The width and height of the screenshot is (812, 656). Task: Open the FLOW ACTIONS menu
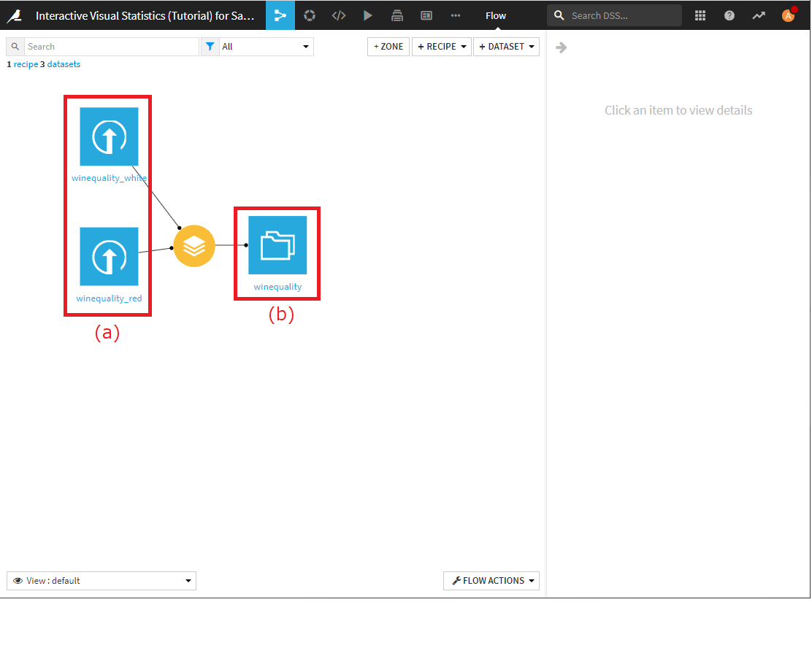tap(491, 580)
